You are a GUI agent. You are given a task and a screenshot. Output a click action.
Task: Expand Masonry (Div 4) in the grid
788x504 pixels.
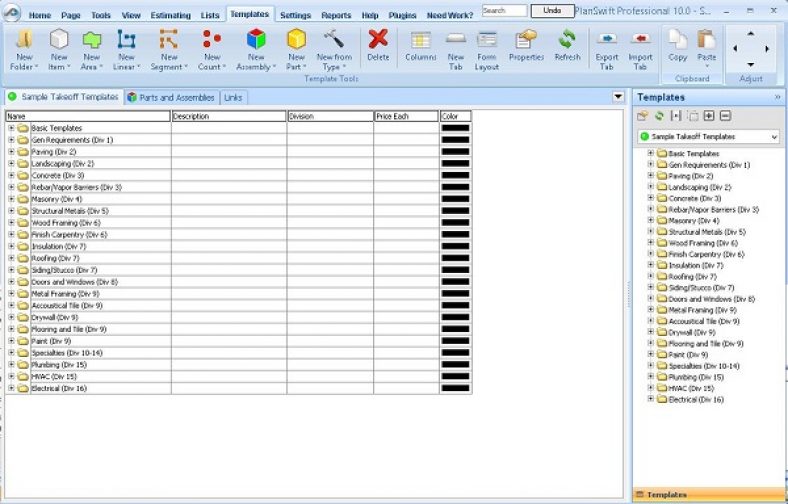[x=11, y=199]
